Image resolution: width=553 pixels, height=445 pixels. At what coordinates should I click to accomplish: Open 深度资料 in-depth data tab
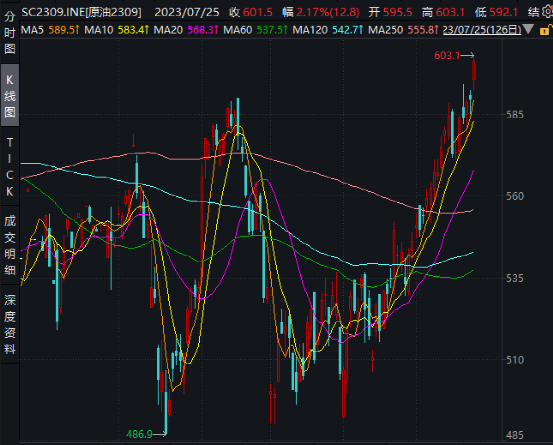click(10, 324)
